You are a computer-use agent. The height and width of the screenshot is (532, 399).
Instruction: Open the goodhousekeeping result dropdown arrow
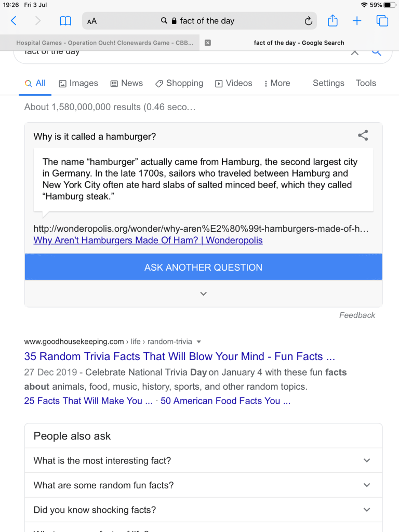click(199, 342)
